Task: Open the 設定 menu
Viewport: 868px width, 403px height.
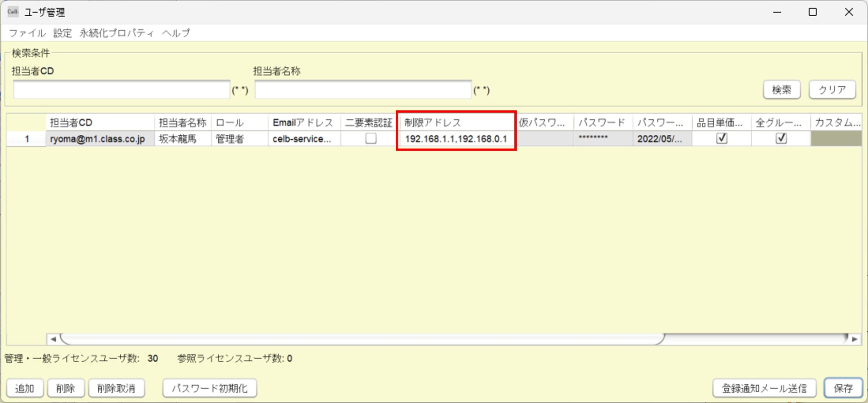Action: click(x=62, y=33)
